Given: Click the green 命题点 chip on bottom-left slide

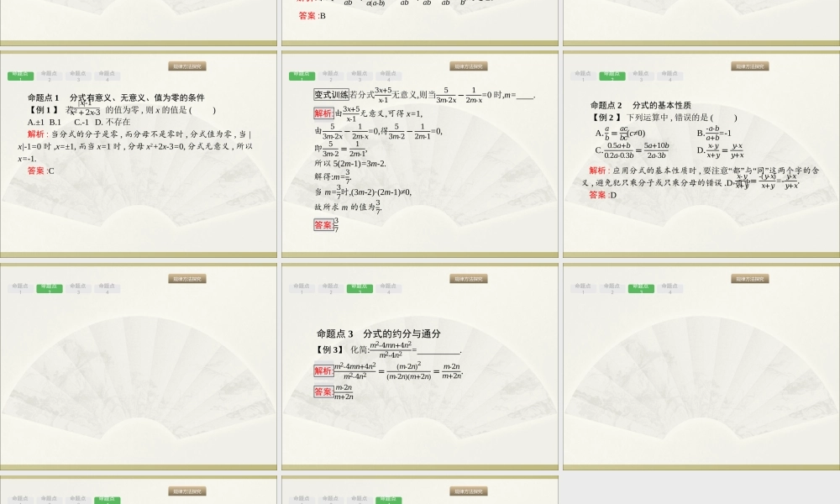Looking at the screenshot, I should 105,499.
